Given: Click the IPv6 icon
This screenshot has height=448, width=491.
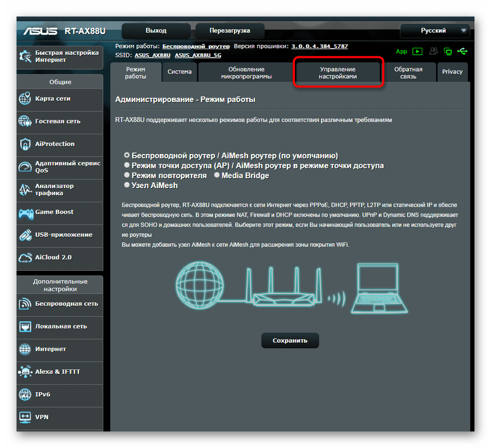Looking at the screenshot, I should 25,394.
